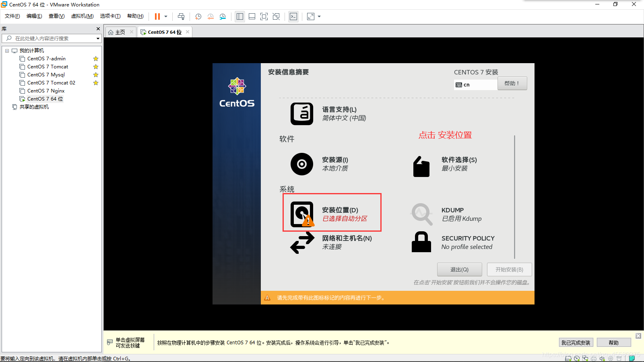
Task: Toggle favorite star for CentOS 7 Tomcat 02
Action: (96, 83)
